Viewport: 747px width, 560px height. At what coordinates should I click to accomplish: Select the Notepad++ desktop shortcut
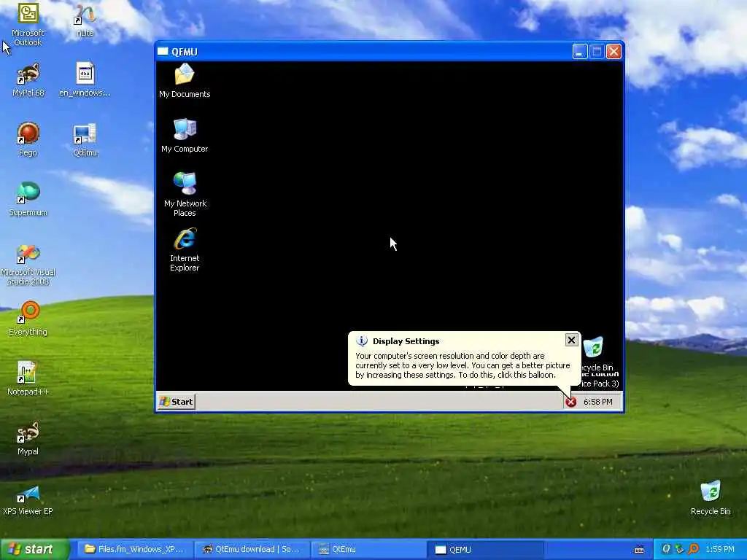28,379
